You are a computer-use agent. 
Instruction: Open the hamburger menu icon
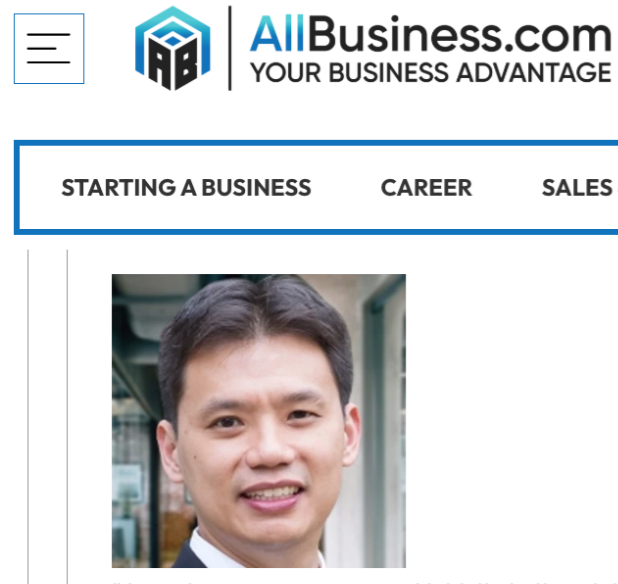[x=49, y=48]
